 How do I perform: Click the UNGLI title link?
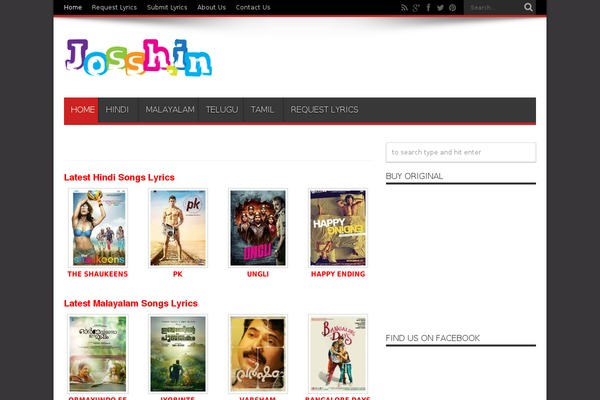point(258,274)
